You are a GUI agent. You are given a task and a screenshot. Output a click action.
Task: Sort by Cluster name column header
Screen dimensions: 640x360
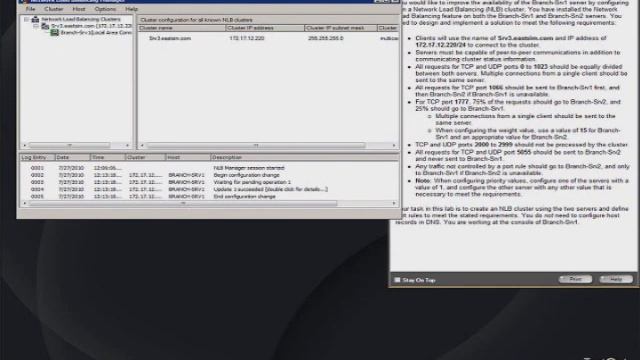[x=182, y=28]
